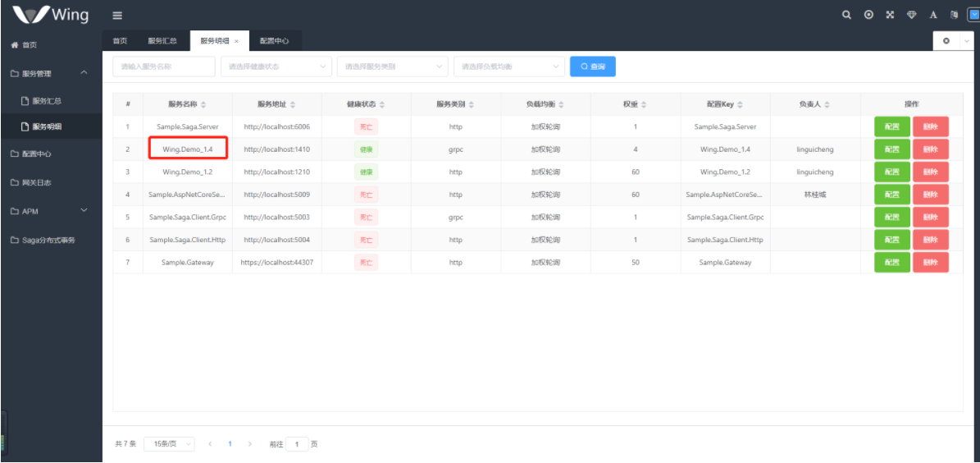Viewport: 980px width, 463px height.
Task: Open the 请选择健康状态 dropdown
Action: (276, 66)
